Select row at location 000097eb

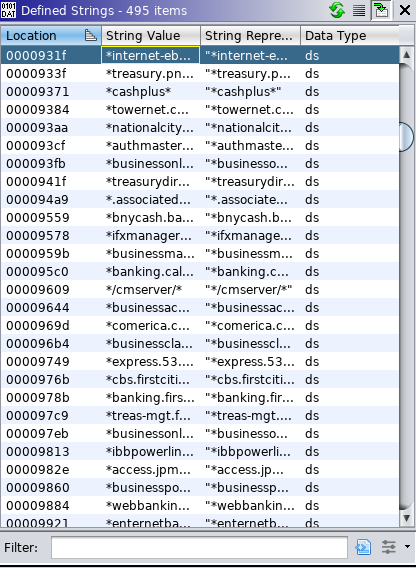[199, 434]
